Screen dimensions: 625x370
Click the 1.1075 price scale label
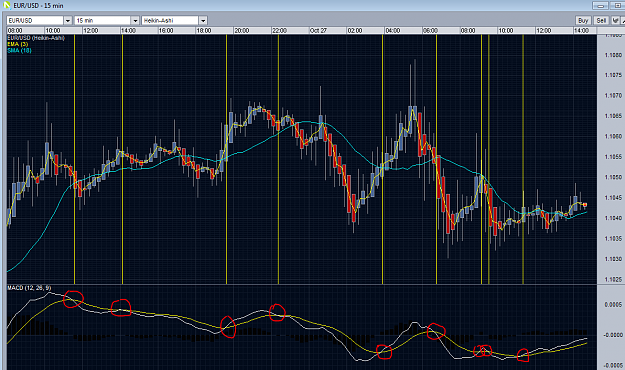tap(613, 75)
